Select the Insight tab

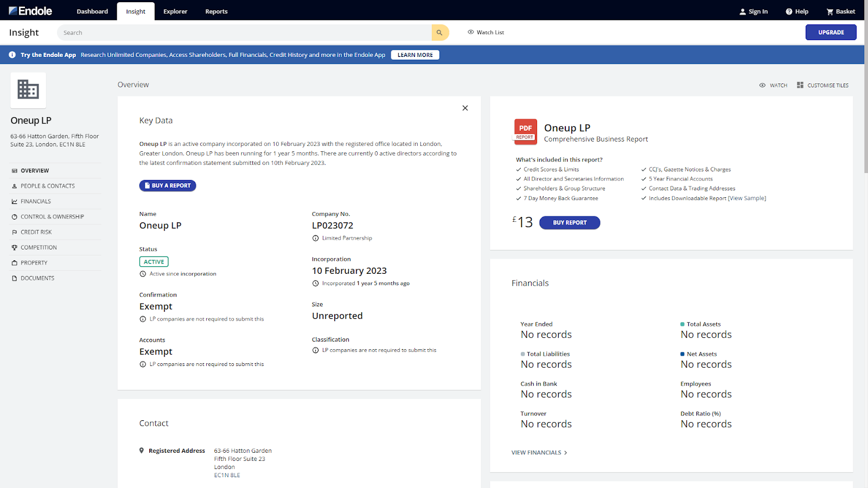click(x=136, y=11)
